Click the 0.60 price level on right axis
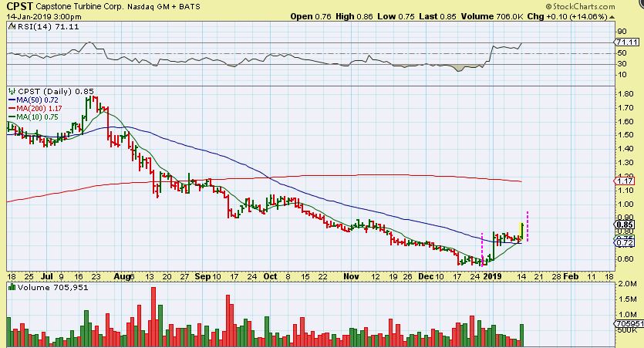Image resolution: width=644 pixels, height=348 pixels. (625, 258)
